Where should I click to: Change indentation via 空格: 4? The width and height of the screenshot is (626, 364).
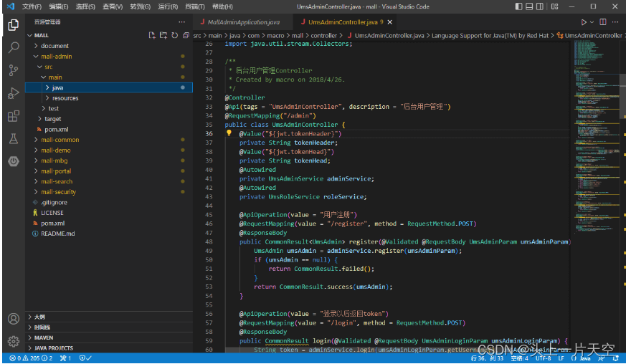[x=519, y=358]
